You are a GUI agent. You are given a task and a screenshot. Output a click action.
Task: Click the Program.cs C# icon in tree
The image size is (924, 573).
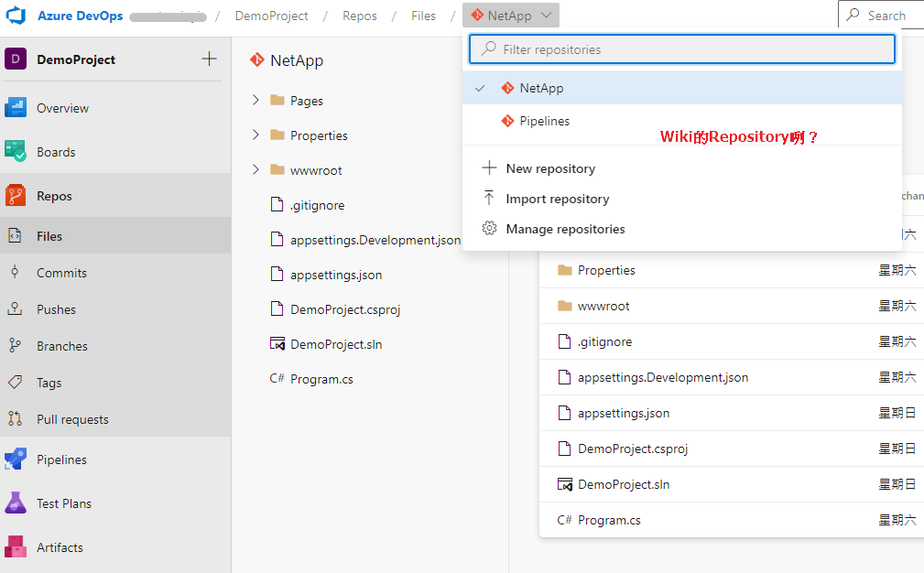277,379
